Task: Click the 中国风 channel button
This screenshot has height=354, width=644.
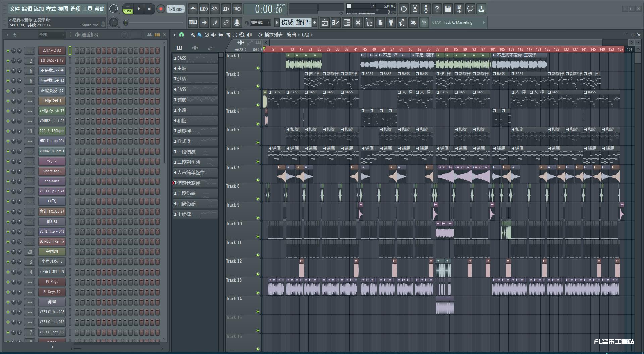Action: (52, 252)
